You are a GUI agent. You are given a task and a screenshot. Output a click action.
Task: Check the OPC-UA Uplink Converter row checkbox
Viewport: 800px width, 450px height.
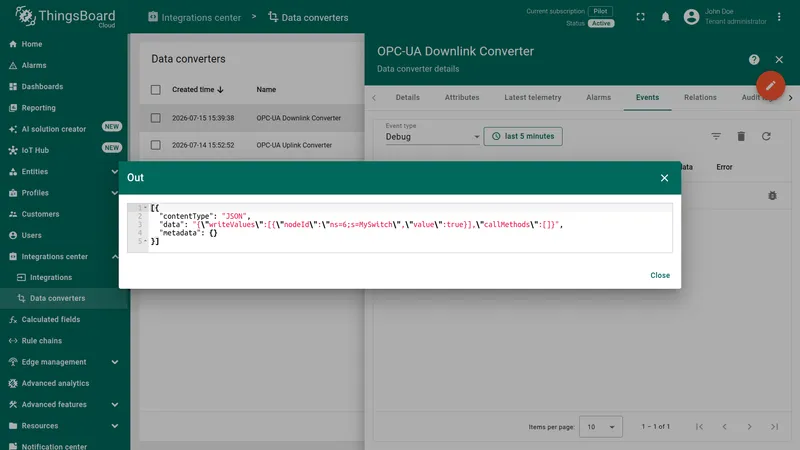pos(156,145)
